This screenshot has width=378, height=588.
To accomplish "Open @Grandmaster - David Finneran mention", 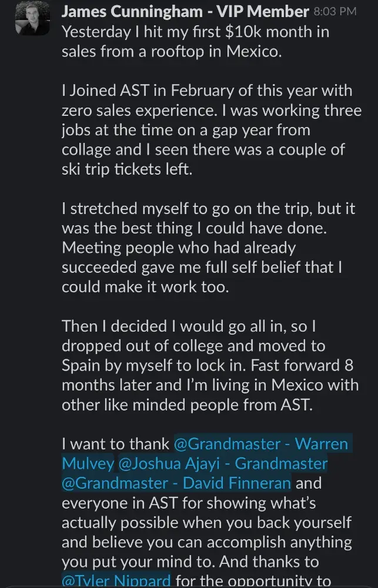I will (x=176, y=483).
